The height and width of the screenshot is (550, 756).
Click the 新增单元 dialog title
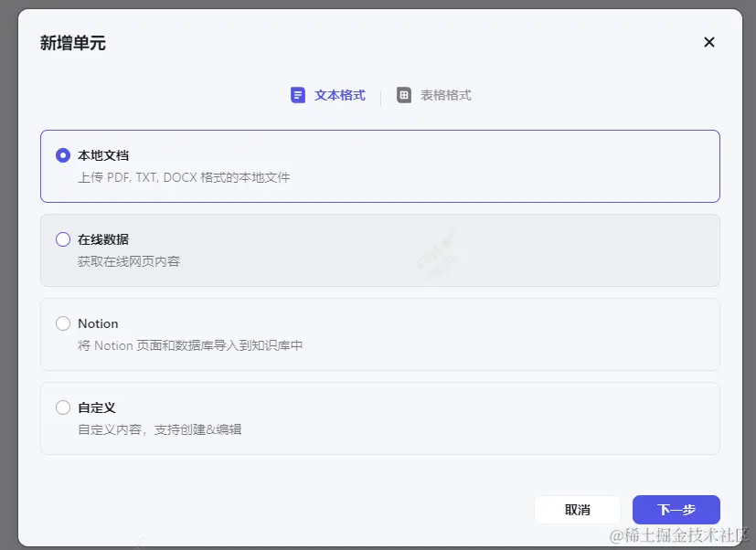72,43
